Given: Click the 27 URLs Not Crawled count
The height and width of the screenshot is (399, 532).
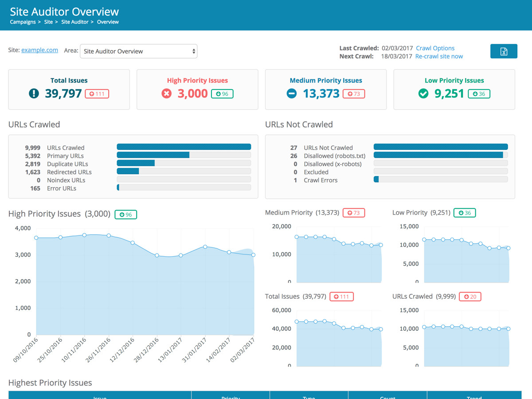Looking at the screenshot, I should coord(293,148).
